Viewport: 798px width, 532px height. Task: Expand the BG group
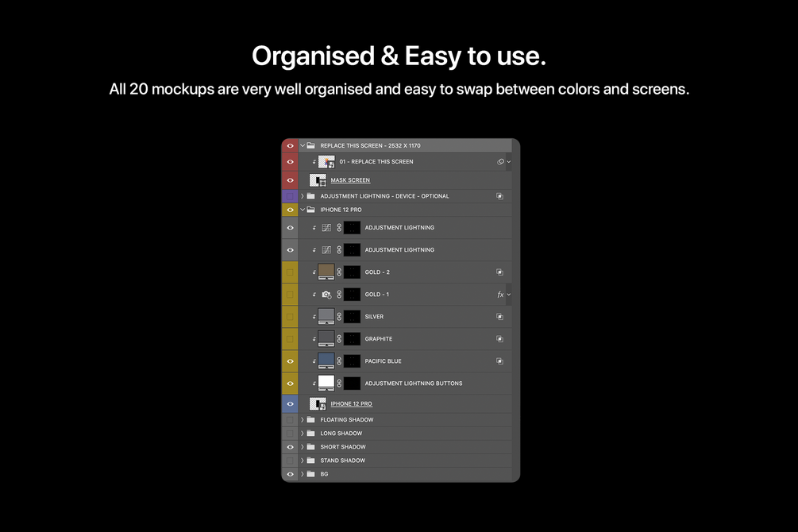[303, 474]
